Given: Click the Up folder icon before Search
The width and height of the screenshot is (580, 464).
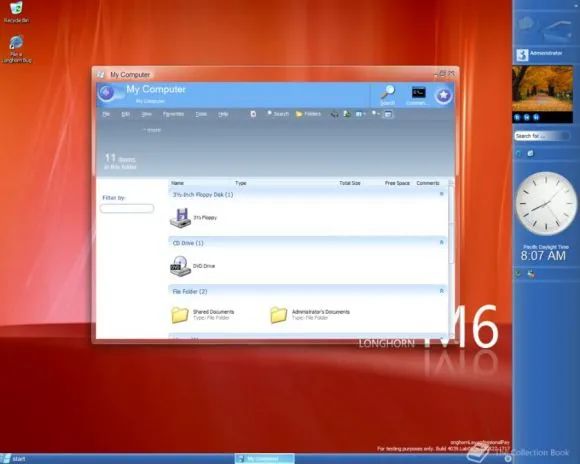Looking at the screenshot, I should (253, 114).
